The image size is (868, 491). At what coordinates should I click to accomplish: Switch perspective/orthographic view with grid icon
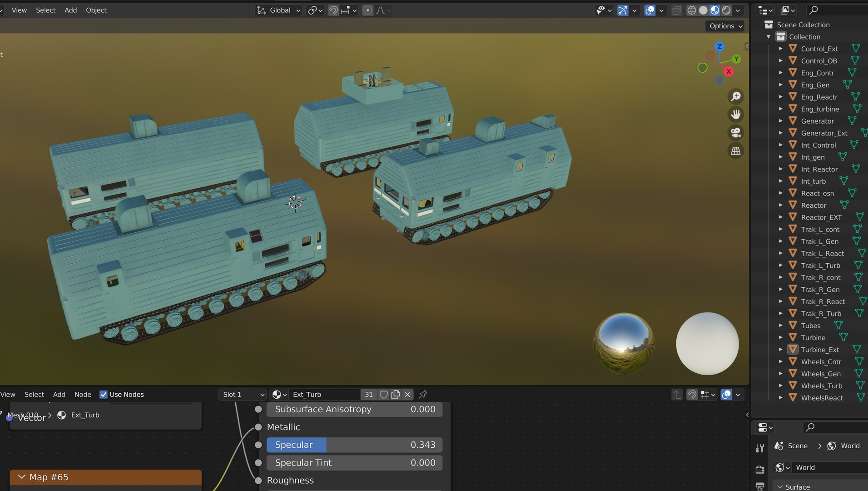[736, 151]
